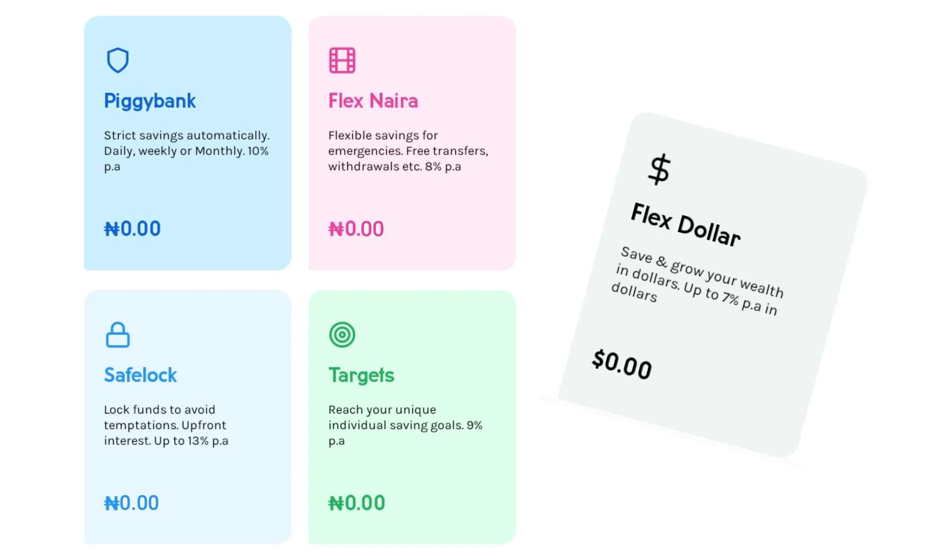Click the Piggybank strict savings description

pyautogui.click(x=186, y=151)
